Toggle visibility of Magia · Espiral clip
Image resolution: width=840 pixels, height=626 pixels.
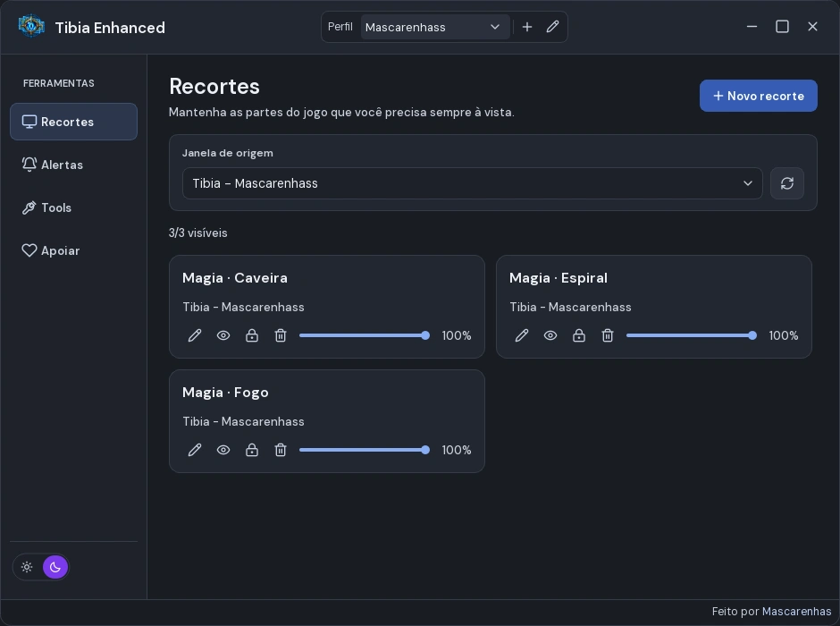coord(550,335)
